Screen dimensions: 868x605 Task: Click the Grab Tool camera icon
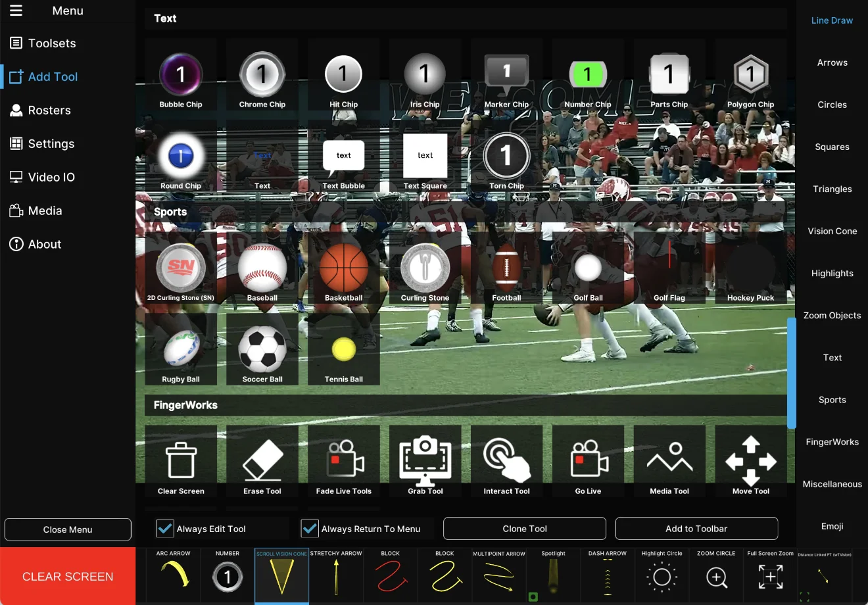click(x=425, y=460)
